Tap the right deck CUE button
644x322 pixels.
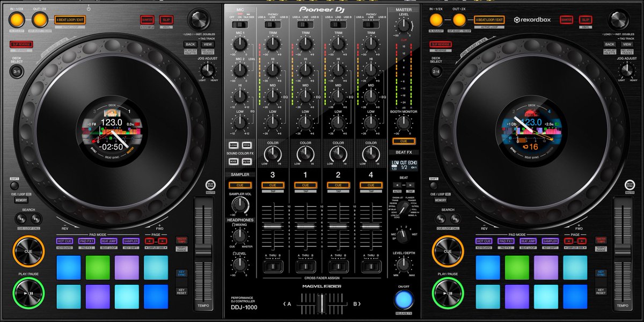tap(447, 251)
